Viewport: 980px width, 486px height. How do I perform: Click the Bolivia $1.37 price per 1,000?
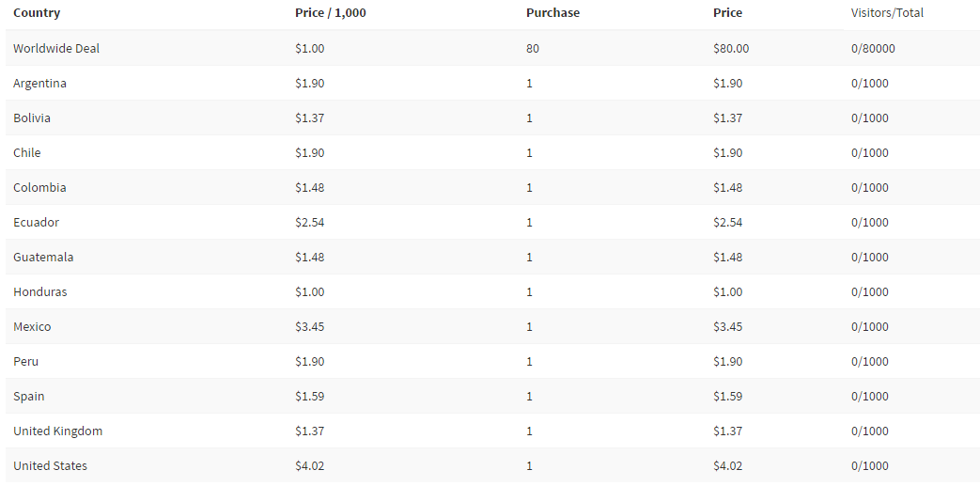point(310,118)
